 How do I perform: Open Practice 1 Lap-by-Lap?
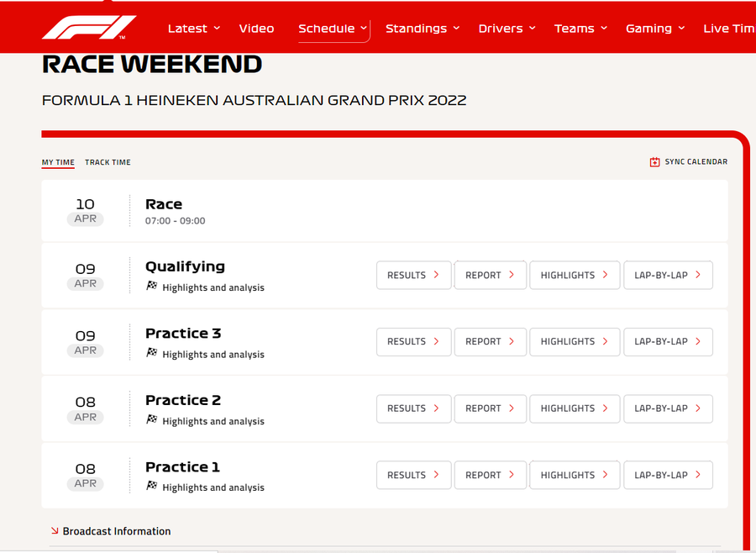pyautogui.click(x=669, y=476)
